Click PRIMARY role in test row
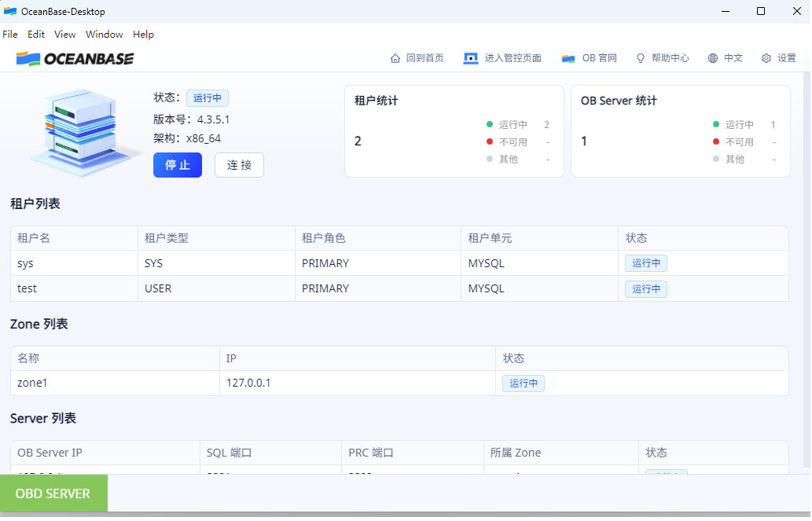 (378, 288)
